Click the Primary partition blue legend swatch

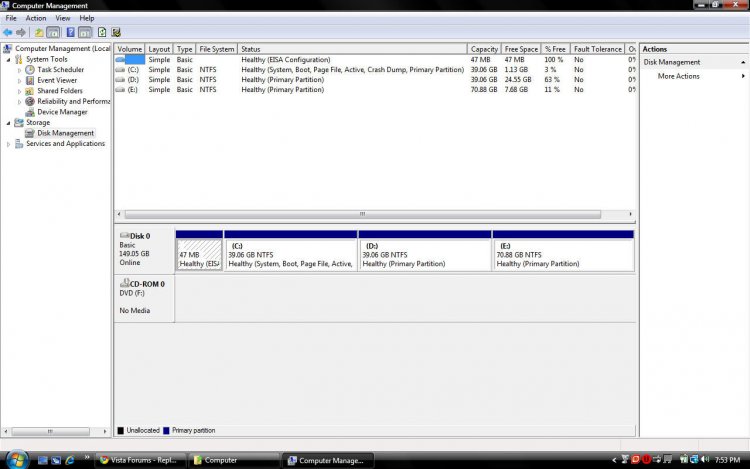tap(166, 430)
